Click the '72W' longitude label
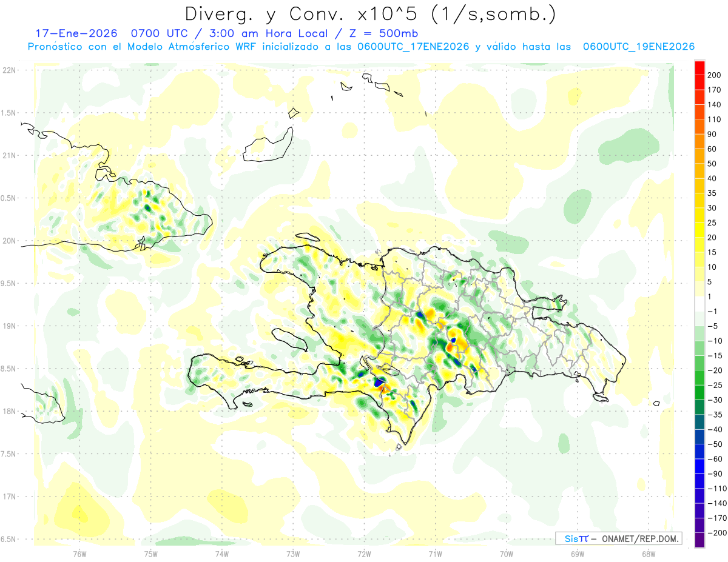Screen dimensions: 728x562 (364, 554)
